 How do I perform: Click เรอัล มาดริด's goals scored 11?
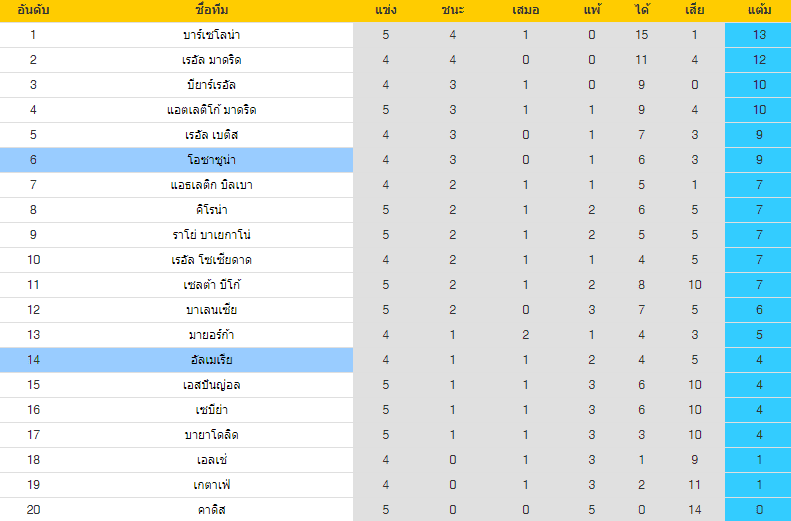pyautogui.click(x=642, y=60)
